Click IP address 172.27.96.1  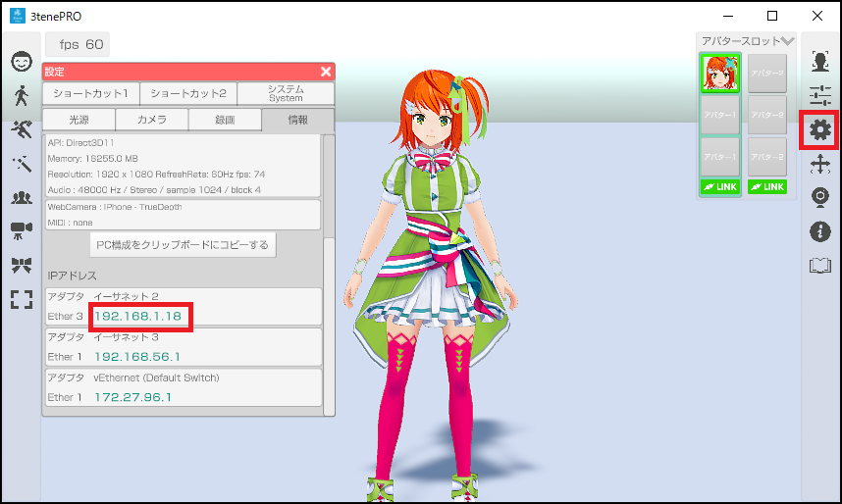point(132,397)
